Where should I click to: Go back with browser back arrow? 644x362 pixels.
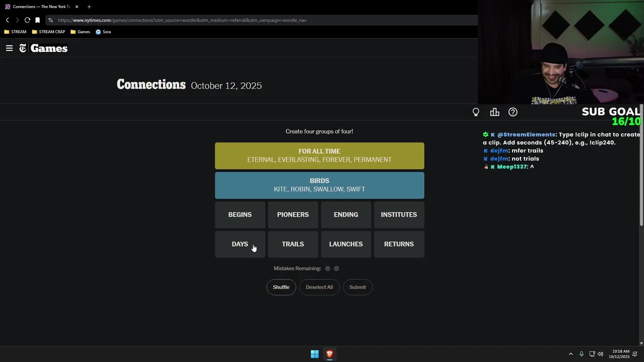pyautogui.click(x=7, y=20)
